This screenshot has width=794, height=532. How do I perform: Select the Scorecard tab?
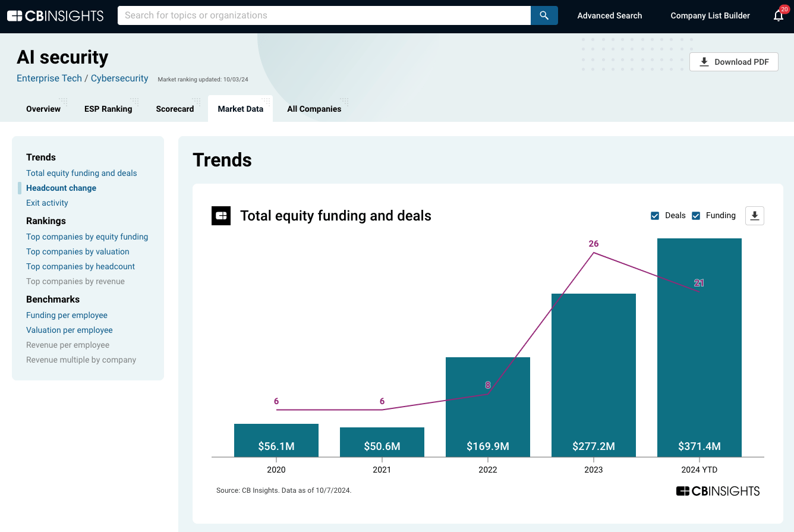click(175, 109)
